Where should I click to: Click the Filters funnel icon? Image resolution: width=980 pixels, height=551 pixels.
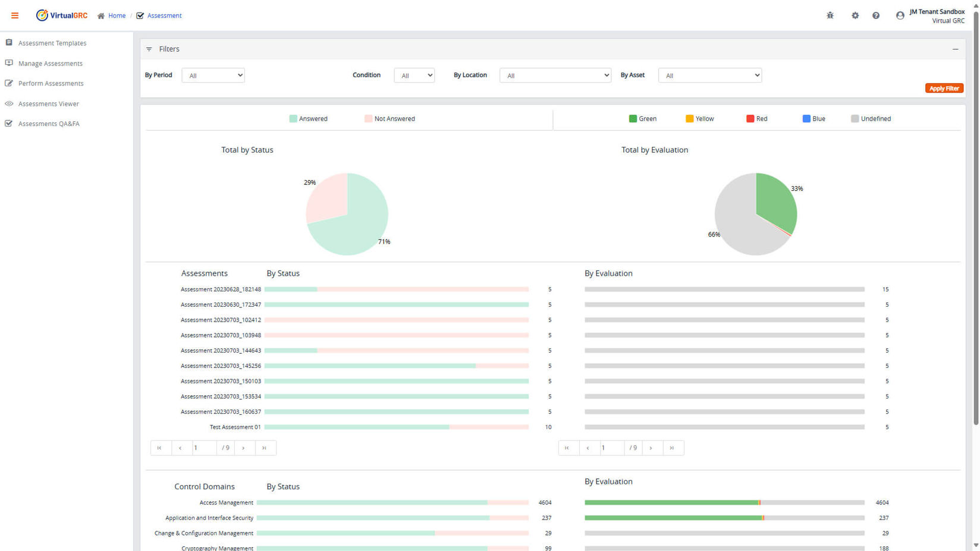(149, 49)
